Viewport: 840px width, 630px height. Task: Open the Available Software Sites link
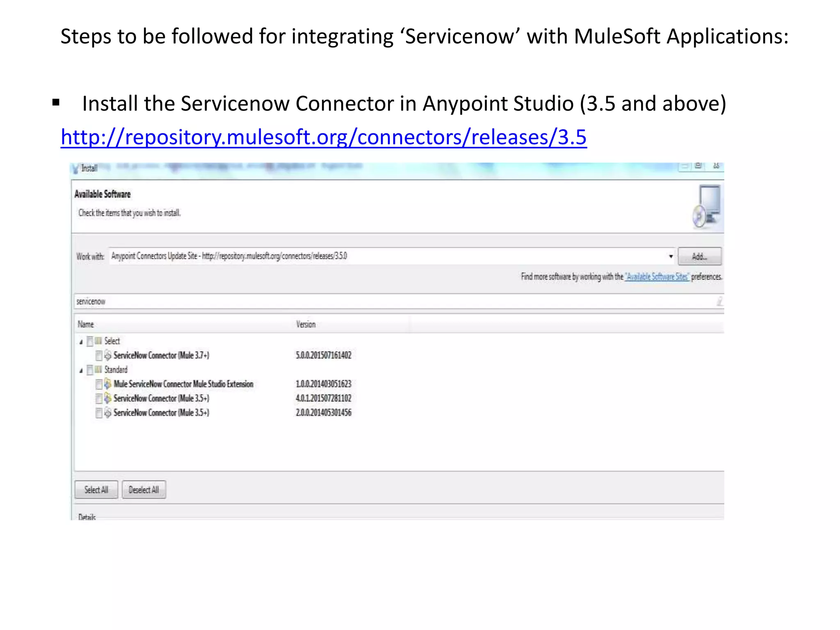657,277
